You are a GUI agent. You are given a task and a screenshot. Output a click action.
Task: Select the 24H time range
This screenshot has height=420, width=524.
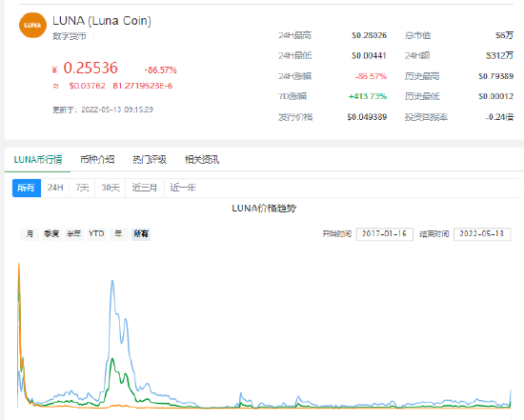[55, 188]
